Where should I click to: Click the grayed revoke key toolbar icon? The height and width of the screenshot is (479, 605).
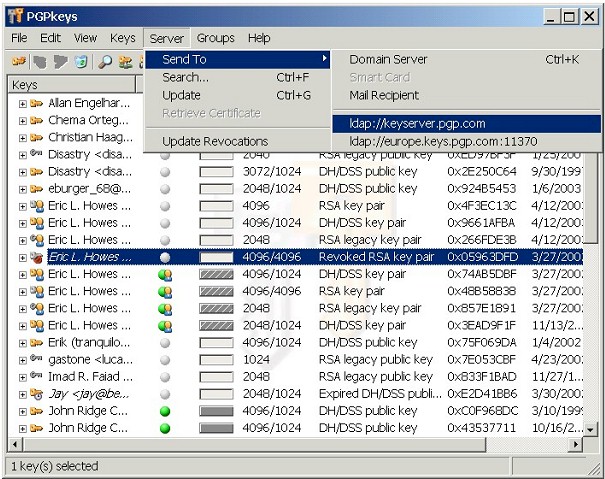[x=40, y=62]
